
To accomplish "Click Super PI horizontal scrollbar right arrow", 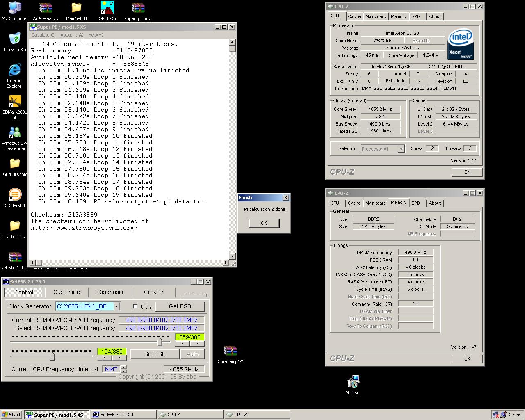I will pyautogui.click(x=226, y=262).
